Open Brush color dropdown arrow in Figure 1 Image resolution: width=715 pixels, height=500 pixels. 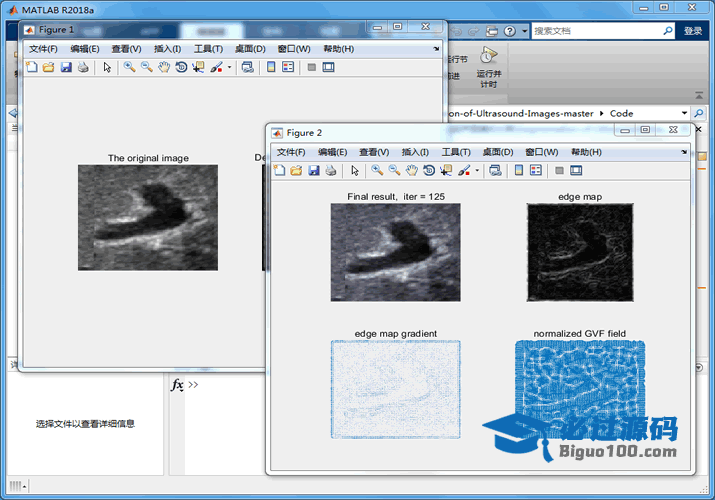pos(229,67)
